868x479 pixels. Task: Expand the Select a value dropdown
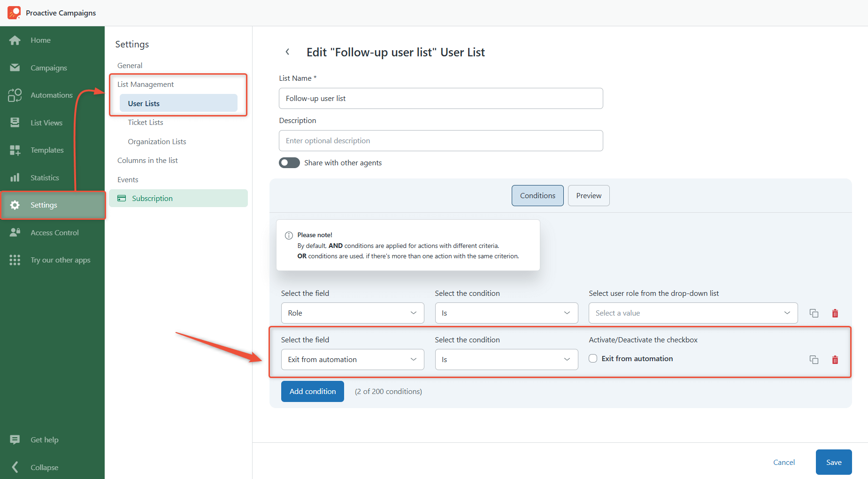point(692,313)
